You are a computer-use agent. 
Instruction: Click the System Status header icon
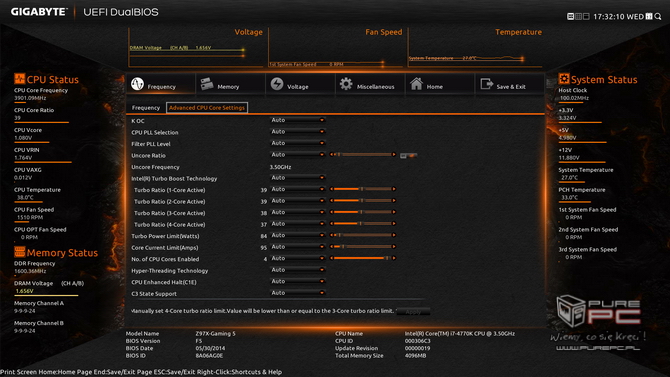click(x=564, y=79)
